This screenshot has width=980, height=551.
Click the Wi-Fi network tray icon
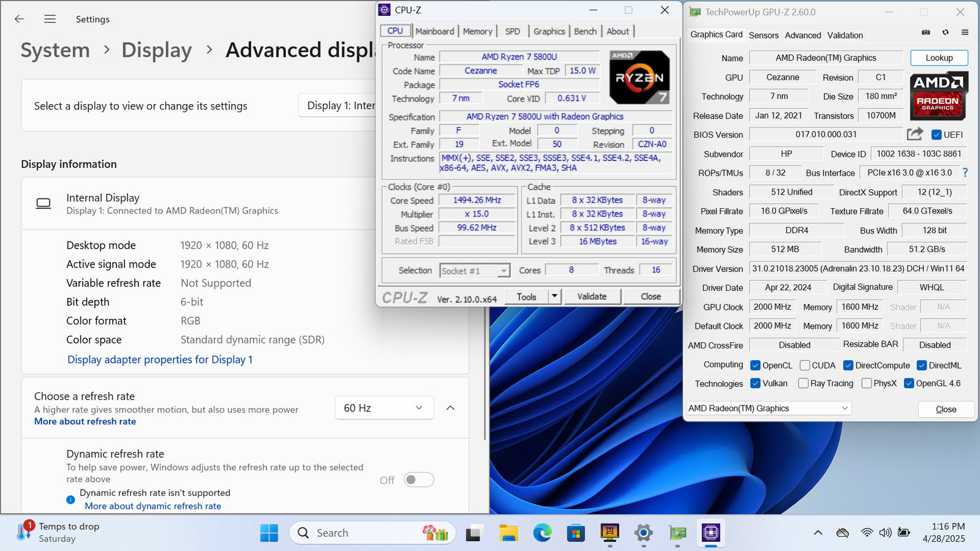[x=867, y=533]
